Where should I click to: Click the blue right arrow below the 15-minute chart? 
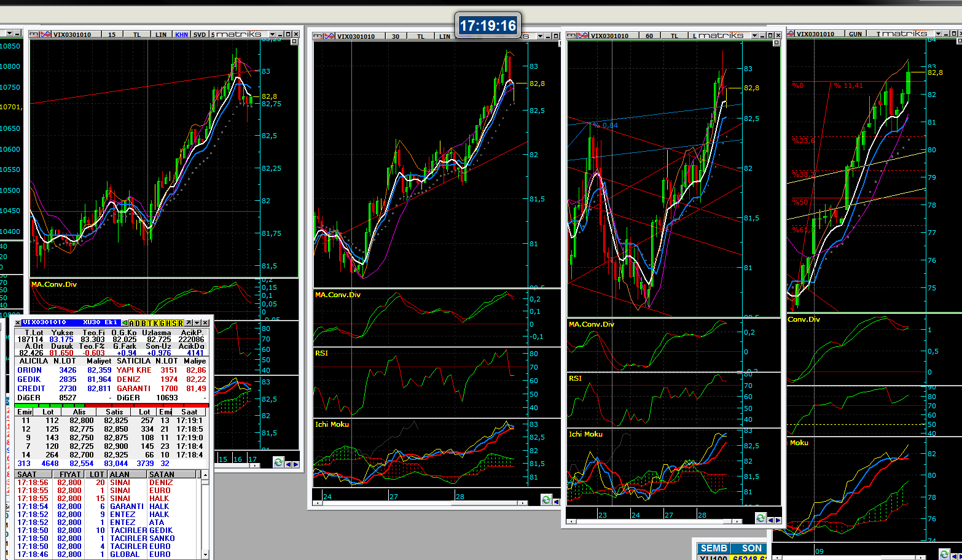click(x=295, y=464)
